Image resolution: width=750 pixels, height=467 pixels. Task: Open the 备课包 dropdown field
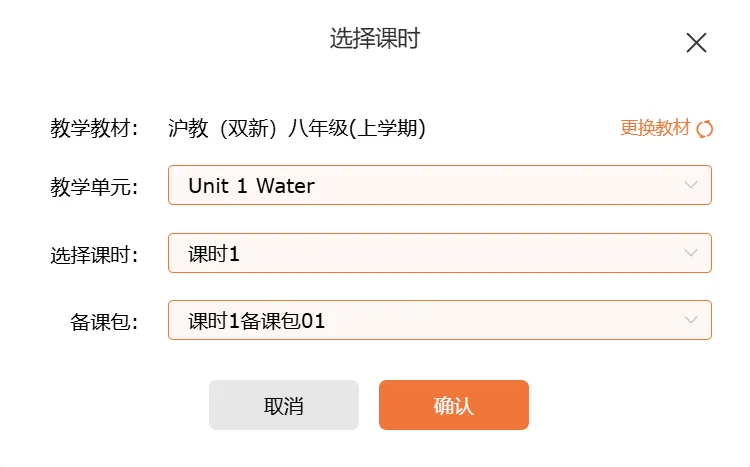(439, 321)
